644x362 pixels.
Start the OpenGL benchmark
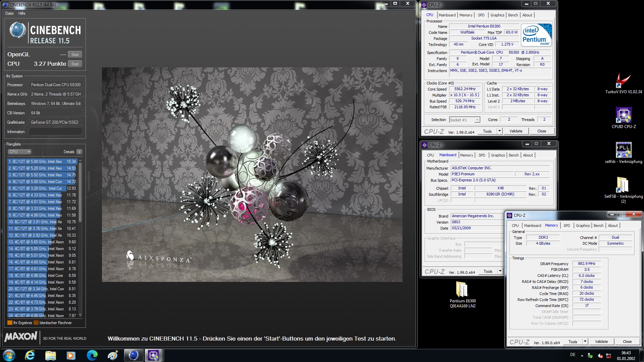[x=75, y=55]
